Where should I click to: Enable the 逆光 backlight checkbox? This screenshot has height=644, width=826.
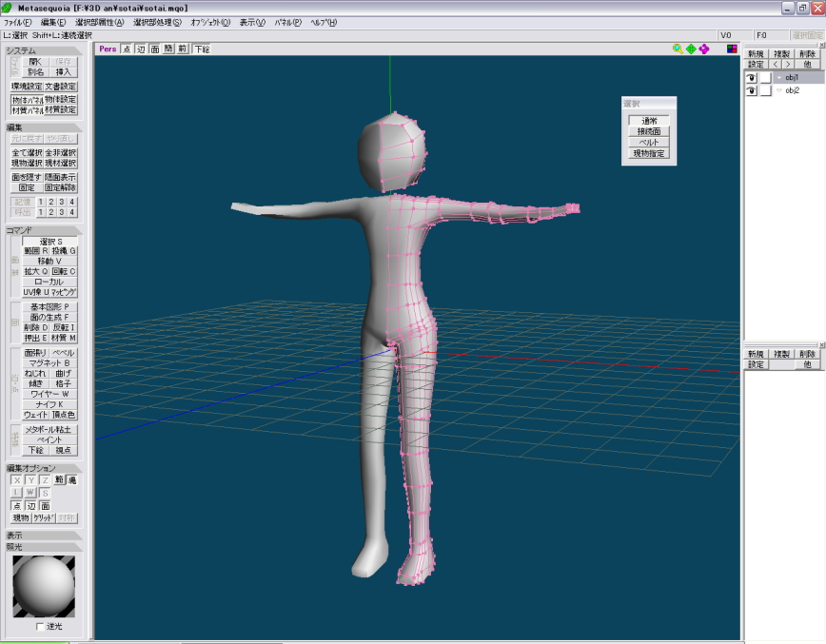tap(40, 627)
